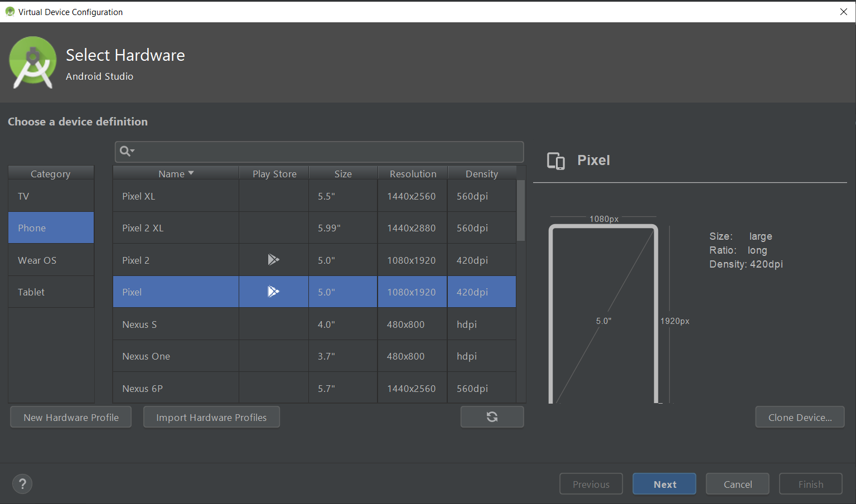Image resolution: width=856 pixels, height=504 pixels.
Task: Click the device list vertical scrollbar
Action: coord(521,210)
